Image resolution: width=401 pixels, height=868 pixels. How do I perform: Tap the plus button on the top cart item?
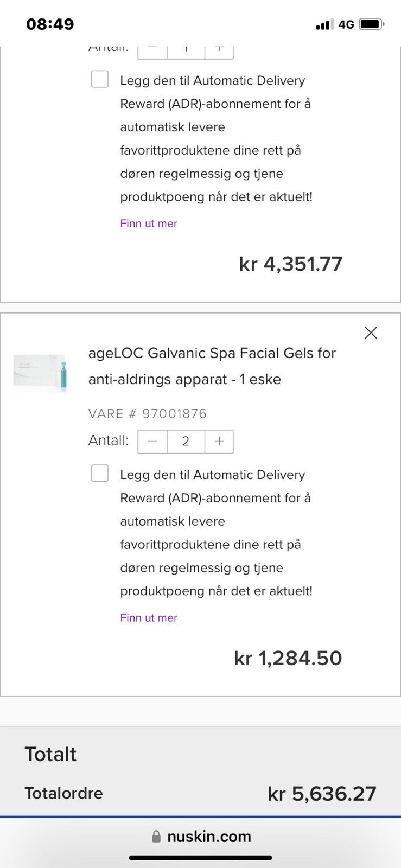tap(219, 50)
